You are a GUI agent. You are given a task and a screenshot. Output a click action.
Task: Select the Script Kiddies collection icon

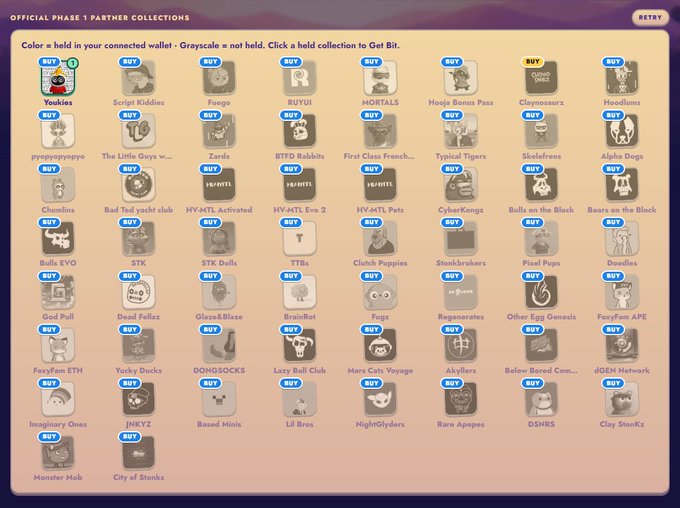coord(139,79)
